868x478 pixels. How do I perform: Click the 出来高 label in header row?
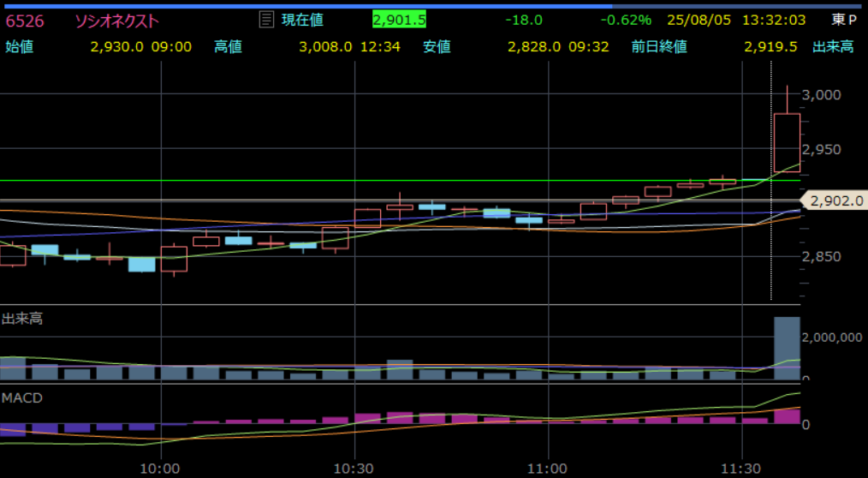pos(833,46)
